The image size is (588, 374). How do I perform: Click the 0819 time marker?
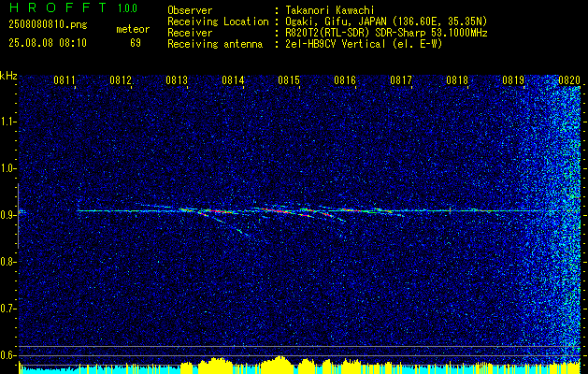pyautogui.click(x=513, y=79)
